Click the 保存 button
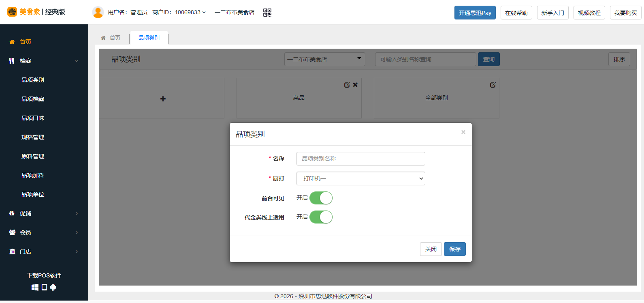Image resolution: width=644 pixels, height=303 pixels. (455, 249)
